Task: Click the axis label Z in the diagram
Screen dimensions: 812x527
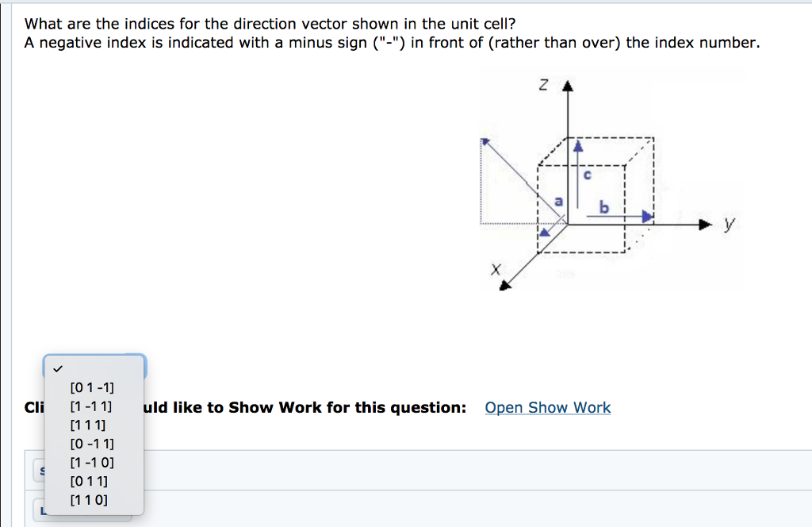Action: pos(542,85)
